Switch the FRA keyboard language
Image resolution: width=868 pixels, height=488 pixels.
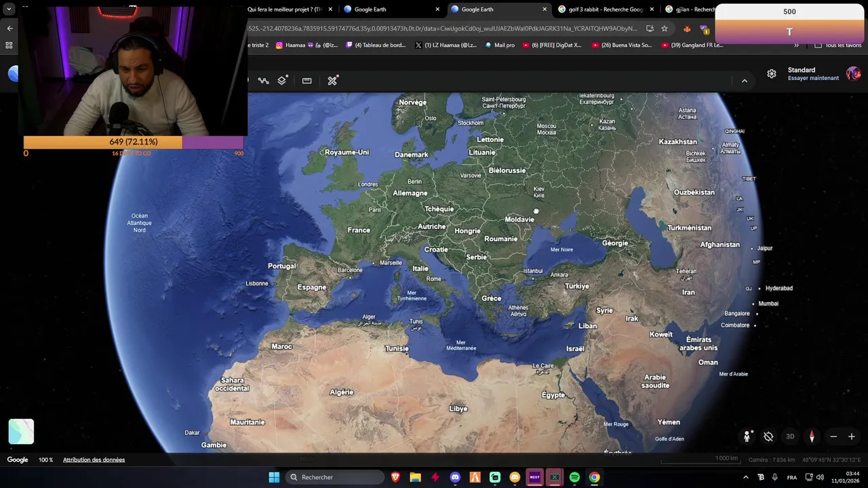pyautogui.click(x=792, y=477)
